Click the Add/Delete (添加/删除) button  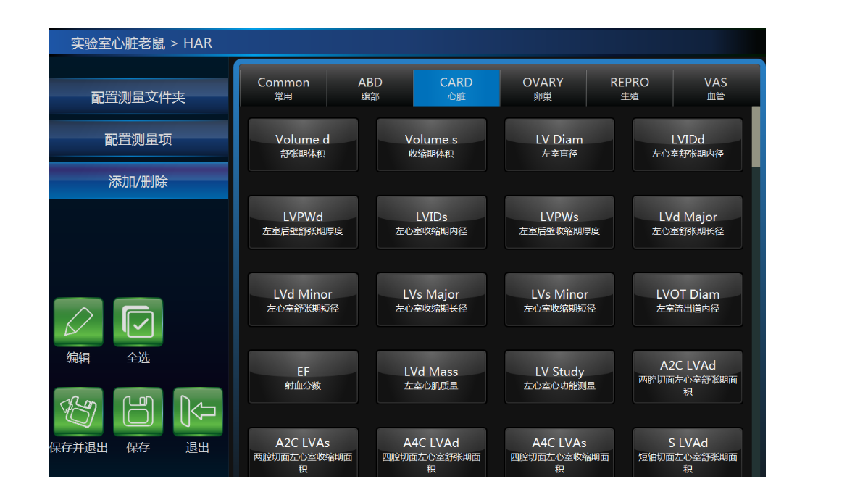(138, 181)
